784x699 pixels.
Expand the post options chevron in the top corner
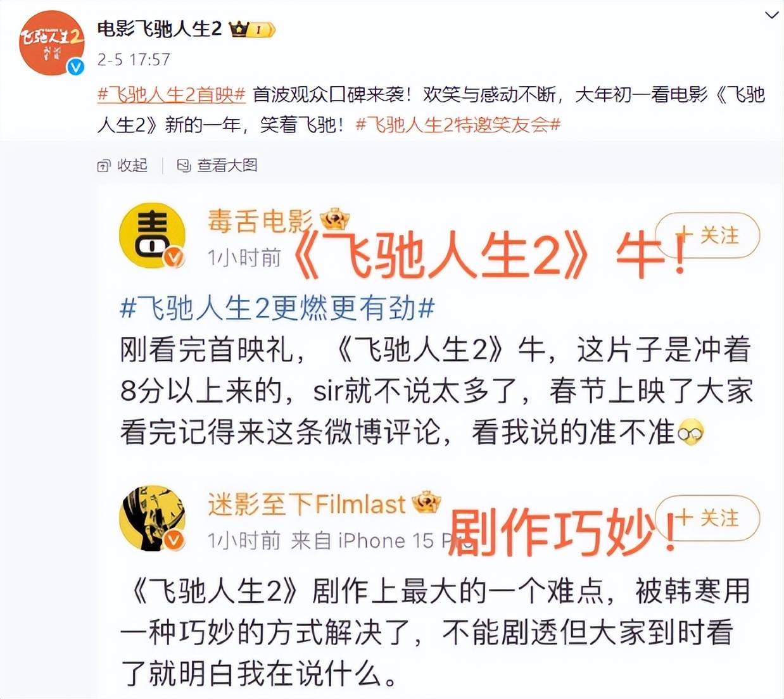pos(771,15)
